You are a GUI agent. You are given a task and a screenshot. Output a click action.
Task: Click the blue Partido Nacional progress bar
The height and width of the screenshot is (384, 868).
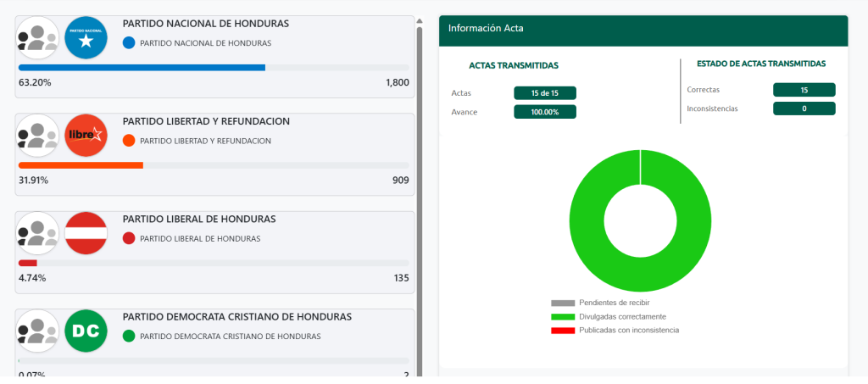pyautogui.click(x=142, y=68)
